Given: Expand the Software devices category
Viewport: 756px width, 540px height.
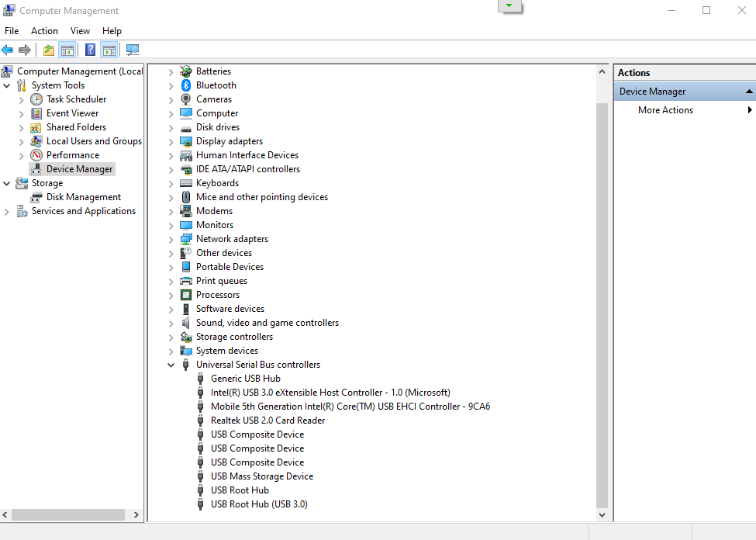Looking at the screenshot, I should (x=171, y=310).
